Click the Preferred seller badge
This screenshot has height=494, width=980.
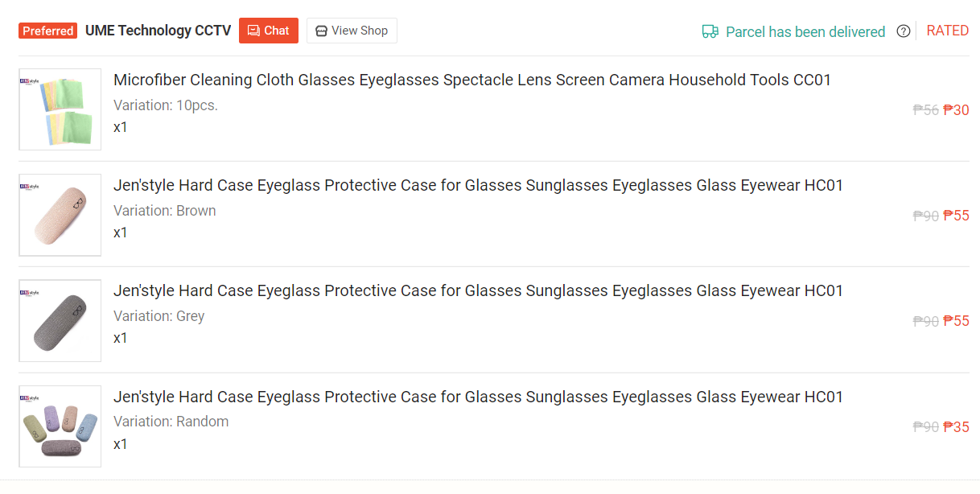click(48, 31)
